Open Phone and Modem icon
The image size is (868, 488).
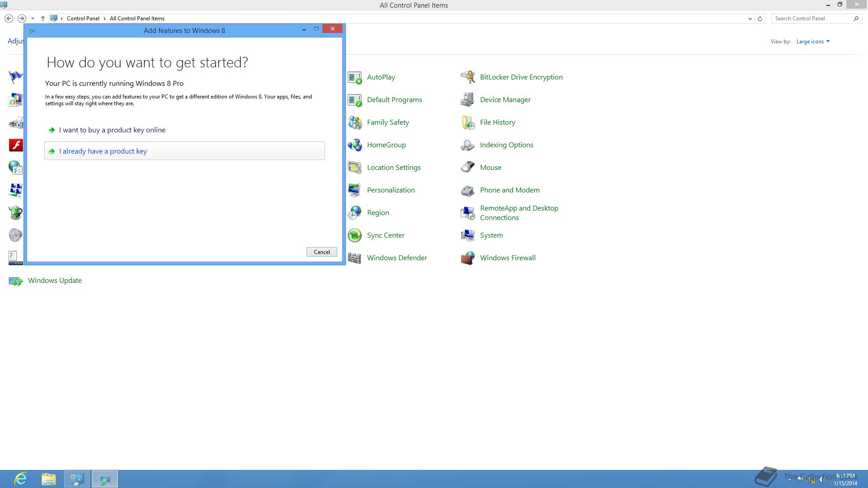[467, 190]
